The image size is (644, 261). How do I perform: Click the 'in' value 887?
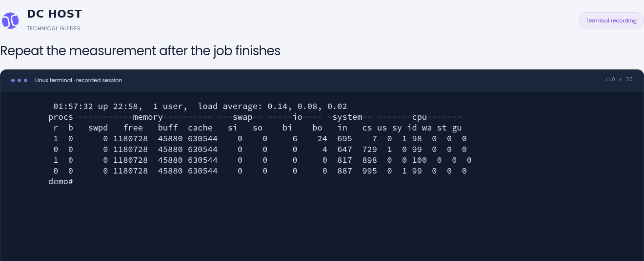[x=344, y=171]
